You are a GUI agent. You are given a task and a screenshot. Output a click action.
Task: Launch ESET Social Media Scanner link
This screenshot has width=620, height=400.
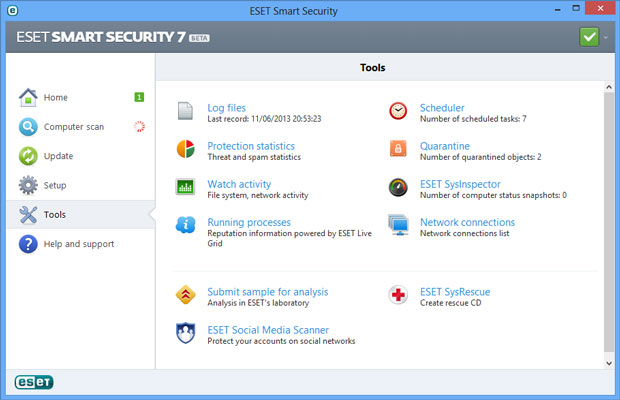point(268,330)
